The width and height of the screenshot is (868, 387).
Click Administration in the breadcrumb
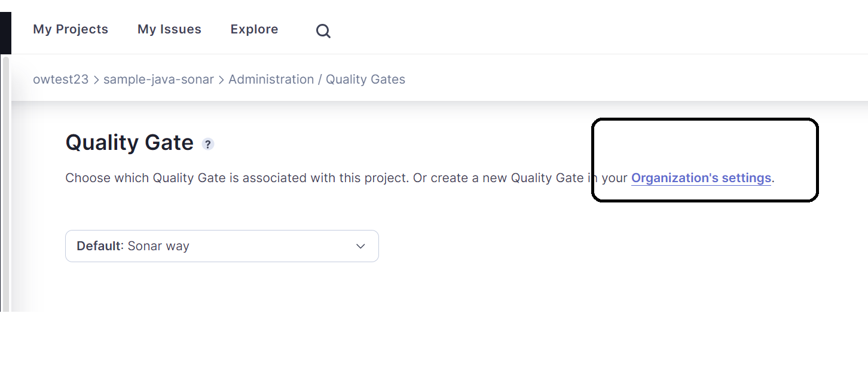point(271,79)
